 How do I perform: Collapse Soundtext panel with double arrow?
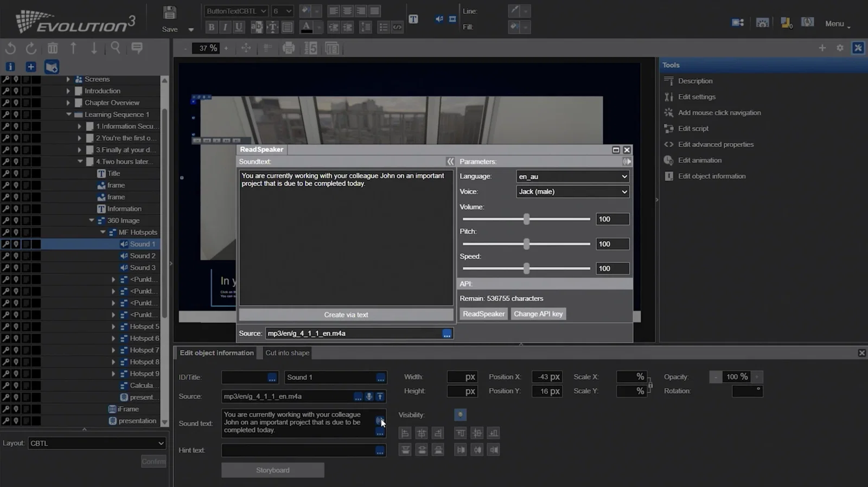[450, 162]
